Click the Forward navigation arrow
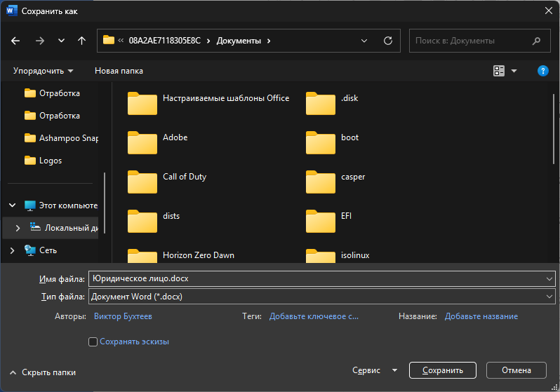The height and width of the screenshot is (392, 560). pos(39,41)
